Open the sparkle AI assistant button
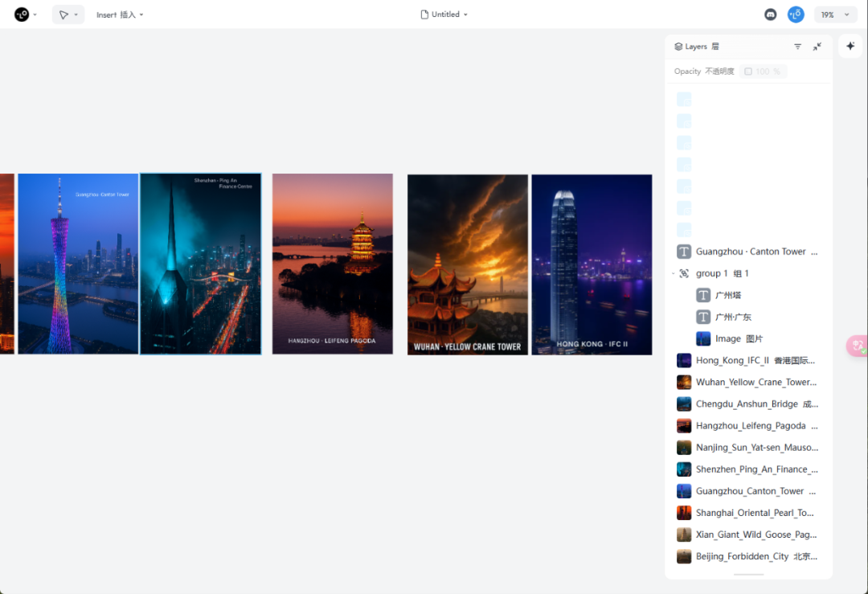868x594 pixels. click(x=850, y=46)
